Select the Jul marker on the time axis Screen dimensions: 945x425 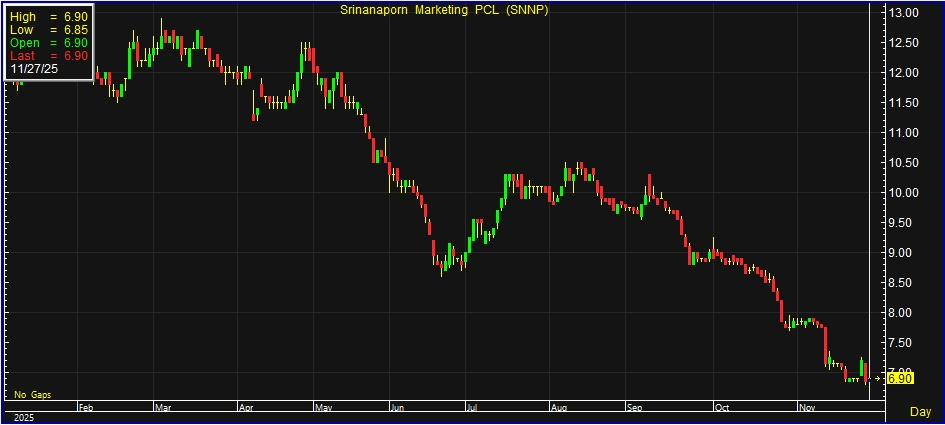click(x=473, y=408)
